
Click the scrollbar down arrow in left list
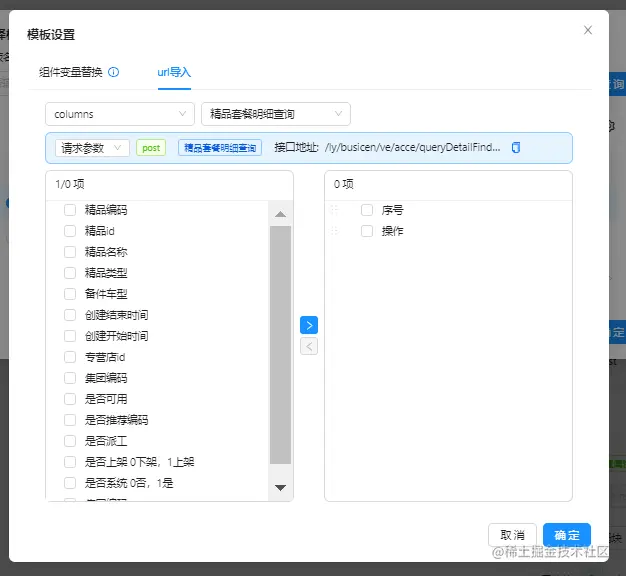click(x=280, y=488)
